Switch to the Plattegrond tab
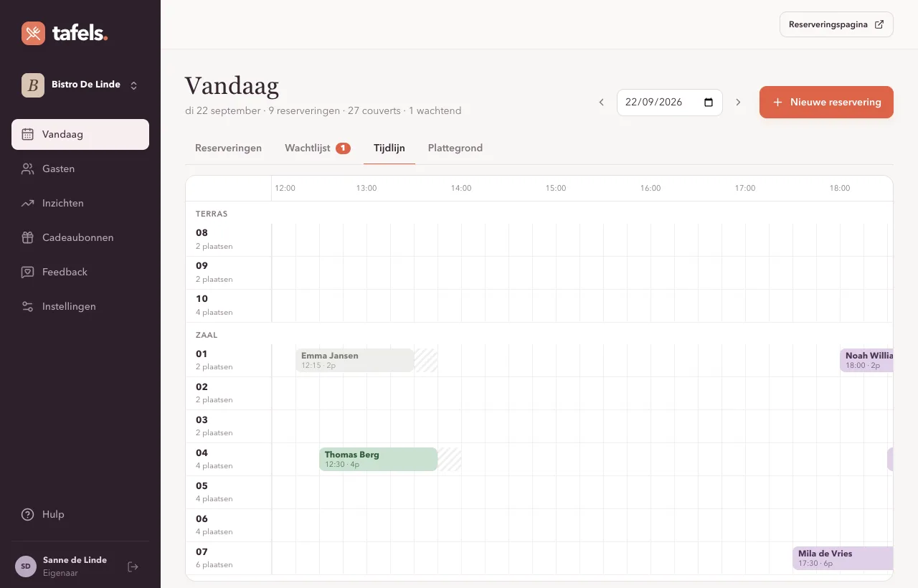The height and width of the screenshot is (588, 918). pyautogui.click(x=455, y=148)
